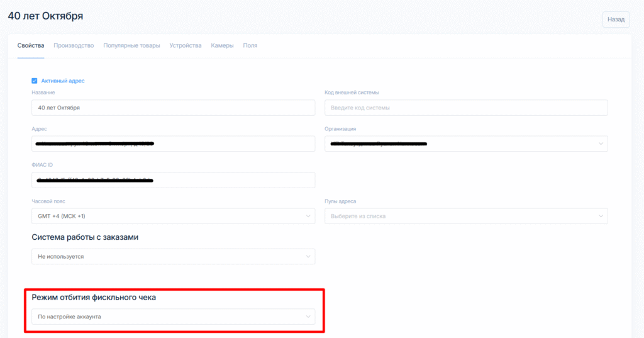Viewport: 644px width, 338px height.
Task: Expand the Часовой пояс dropdown
Action: point(173,217)
